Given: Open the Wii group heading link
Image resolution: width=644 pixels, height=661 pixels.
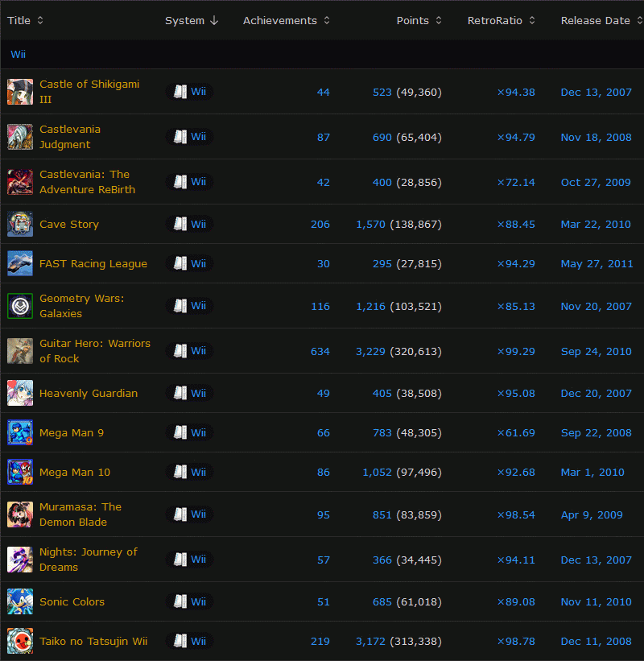Looking at the screenshot, I should click(x=19, y=54).
